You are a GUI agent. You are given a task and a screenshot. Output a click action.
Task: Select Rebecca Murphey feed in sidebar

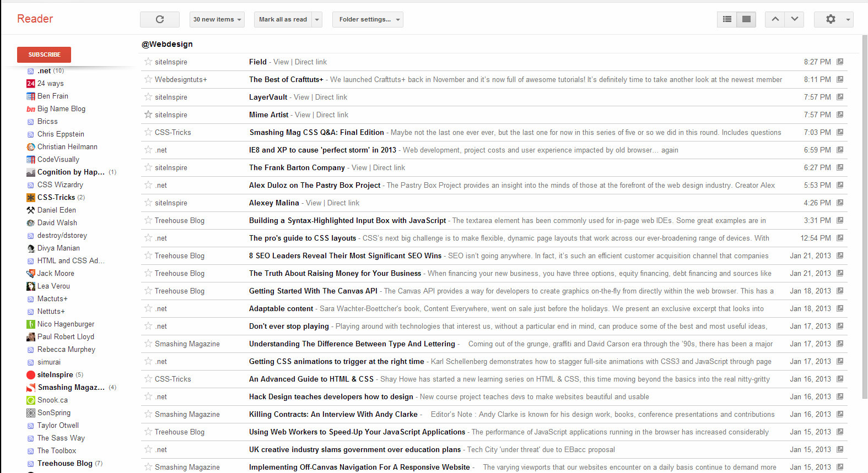click(x=66, y=349)
